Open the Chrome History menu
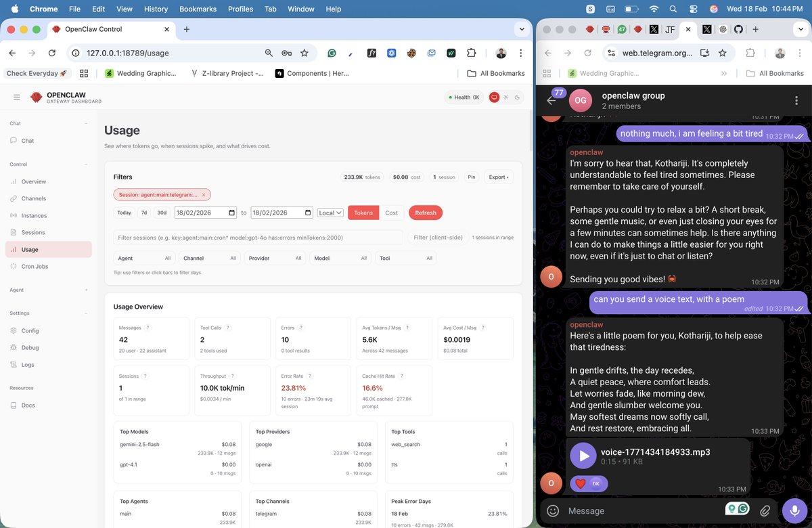 tap(156, 9)
